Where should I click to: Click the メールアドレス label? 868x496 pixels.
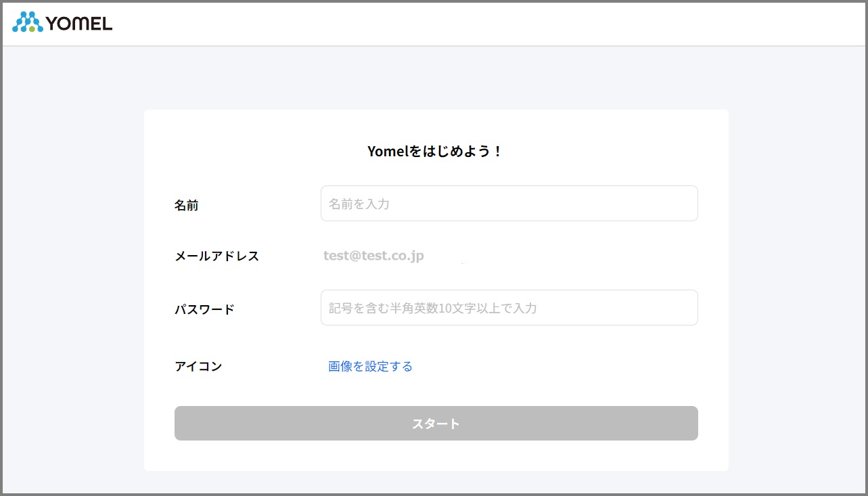coord(216,256)
